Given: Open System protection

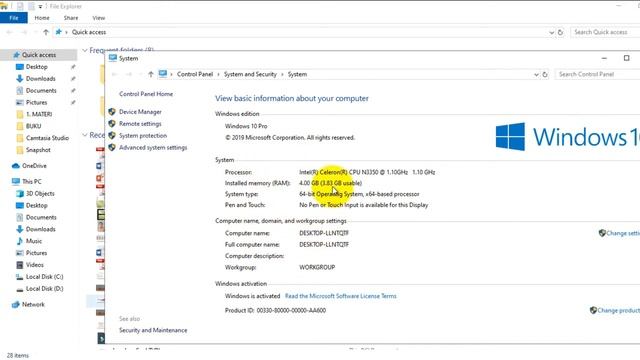Looking at the screenshot, I should [143, 136].
